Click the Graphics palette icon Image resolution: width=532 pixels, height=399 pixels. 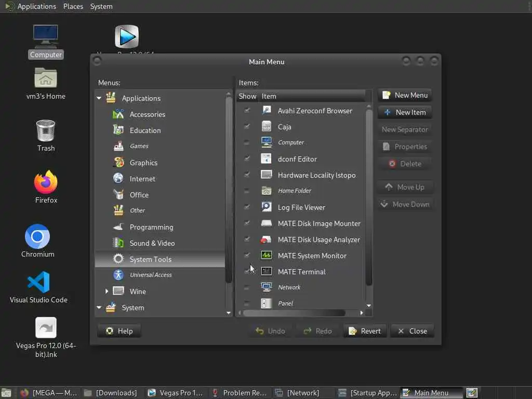[118, 162]
